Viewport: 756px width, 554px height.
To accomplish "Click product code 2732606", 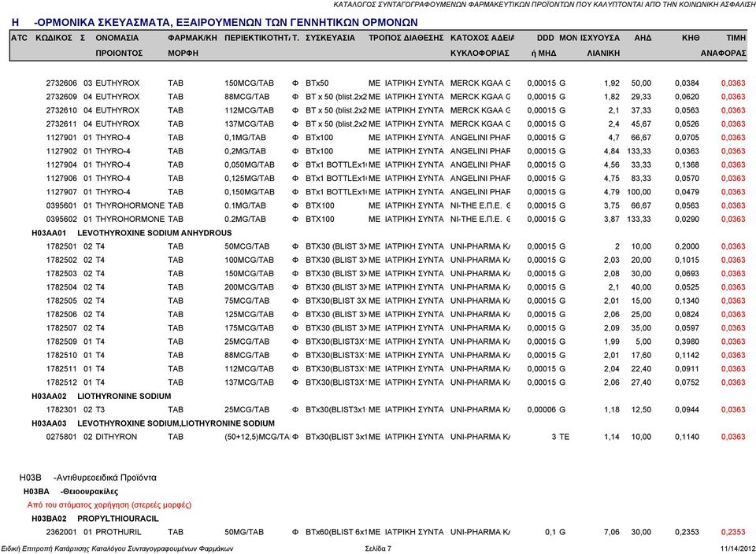I will tap(61, 83).
